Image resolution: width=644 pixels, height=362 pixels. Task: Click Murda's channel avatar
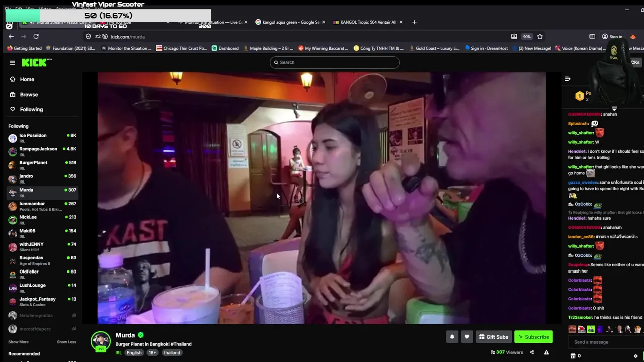point(101,341)
